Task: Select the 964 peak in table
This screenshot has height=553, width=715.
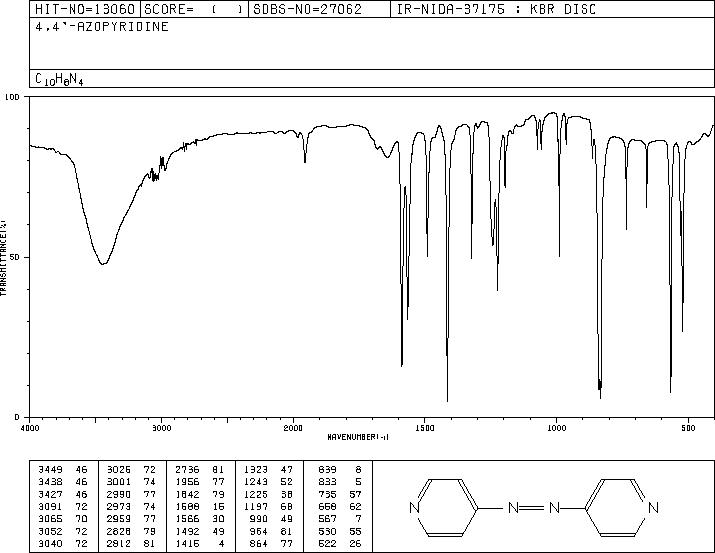Action: (259, 532)
